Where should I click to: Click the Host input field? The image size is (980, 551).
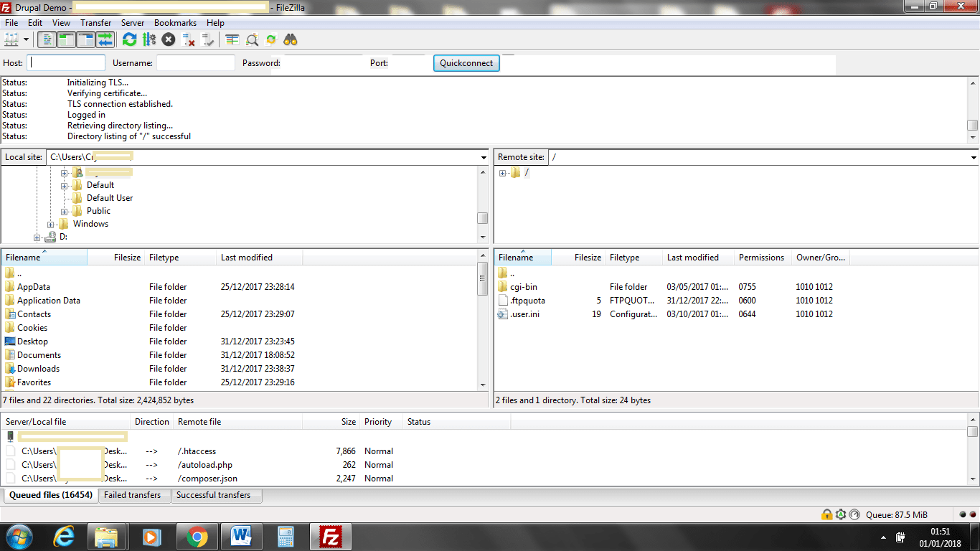coord(66,63)
